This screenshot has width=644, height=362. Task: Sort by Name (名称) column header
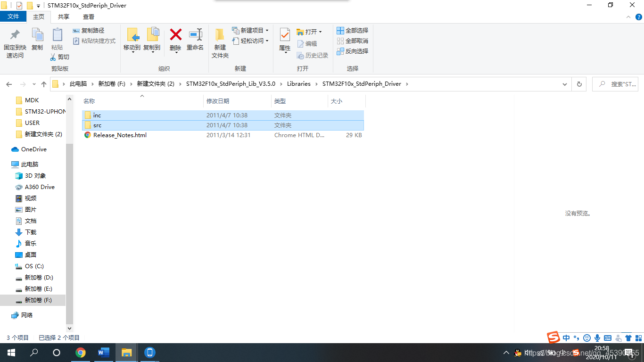(142, 101)
